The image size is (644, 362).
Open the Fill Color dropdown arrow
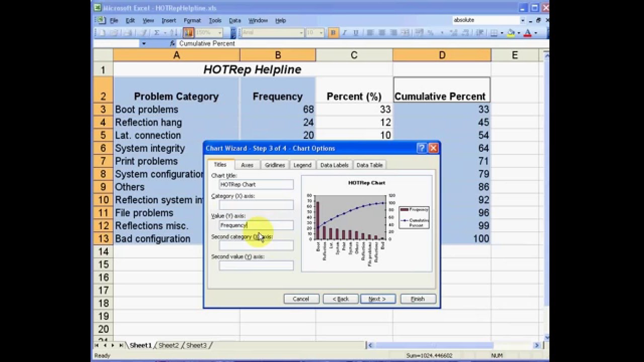(x=519, y=33)
